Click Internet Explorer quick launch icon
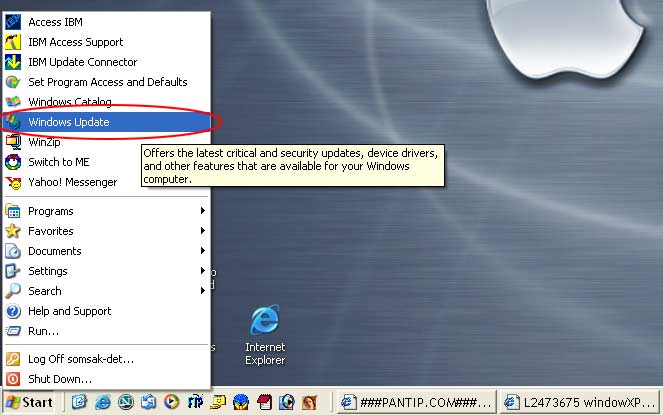 pos(103,402)
